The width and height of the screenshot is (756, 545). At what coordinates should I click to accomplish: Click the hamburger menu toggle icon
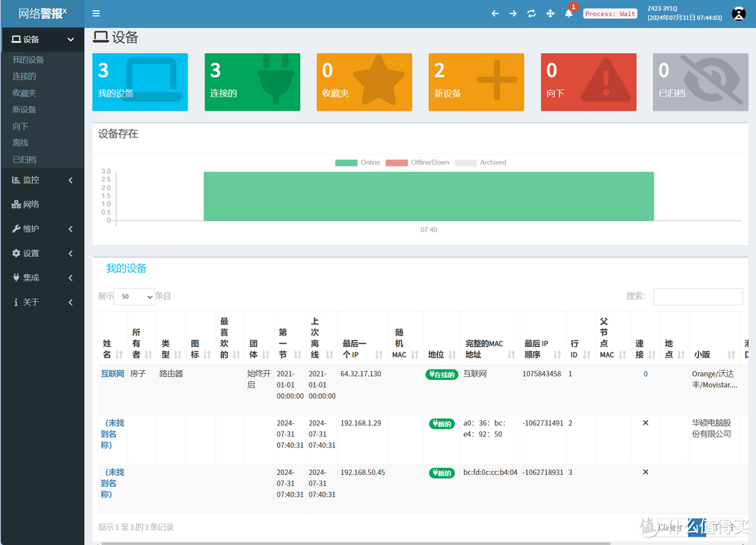pyautogui.click(x=96, y=13)
